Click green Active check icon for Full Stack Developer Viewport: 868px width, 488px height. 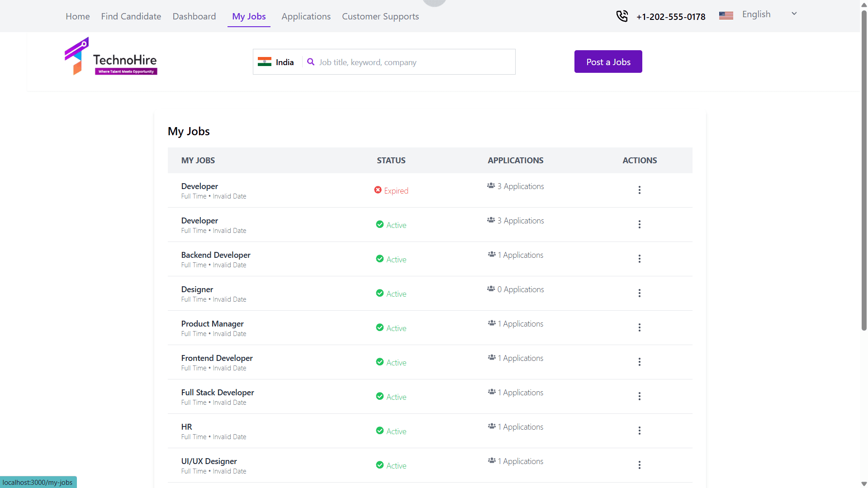point(380,396)
